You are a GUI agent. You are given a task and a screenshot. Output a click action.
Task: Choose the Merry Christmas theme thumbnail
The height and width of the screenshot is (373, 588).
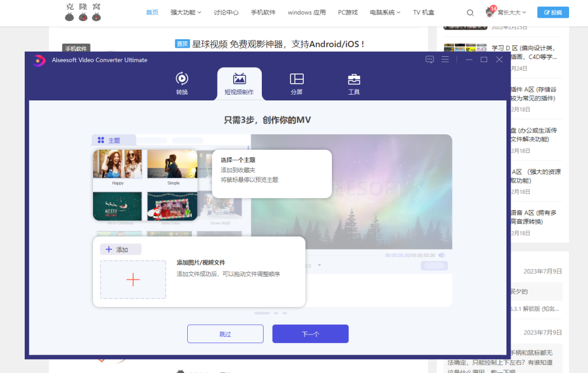[117, 207]
